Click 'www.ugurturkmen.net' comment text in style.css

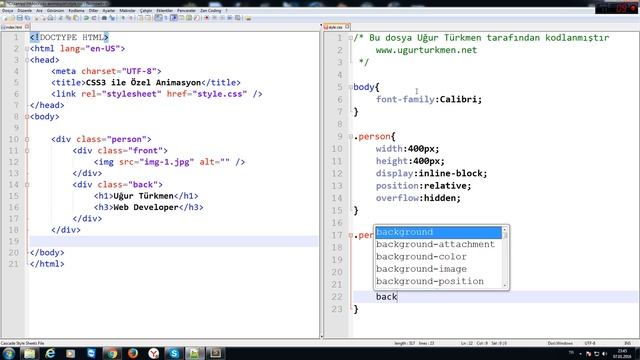point(426,50)
